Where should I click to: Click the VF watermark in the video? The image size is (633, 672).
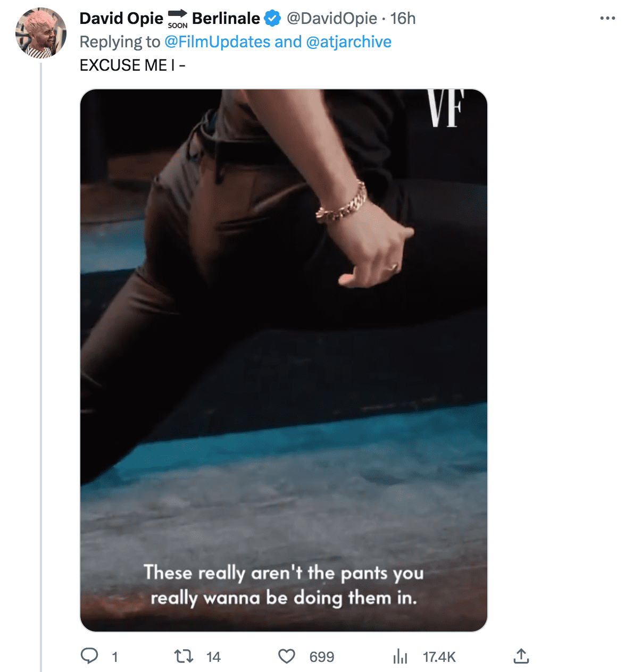point(446,108)
